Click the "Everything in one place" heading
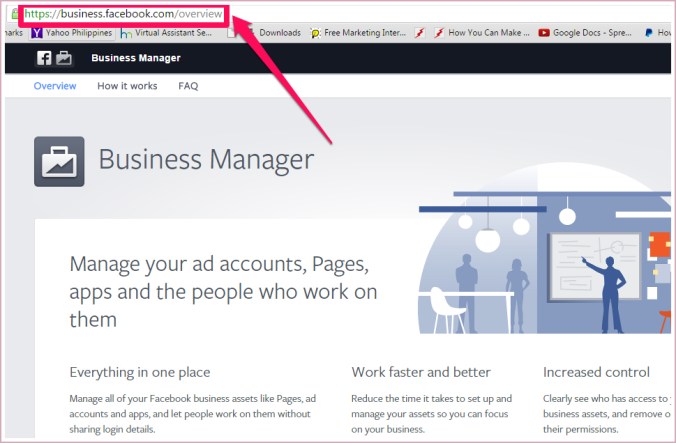The width and height of the screenshot is (676, 443). coord(140,372)
